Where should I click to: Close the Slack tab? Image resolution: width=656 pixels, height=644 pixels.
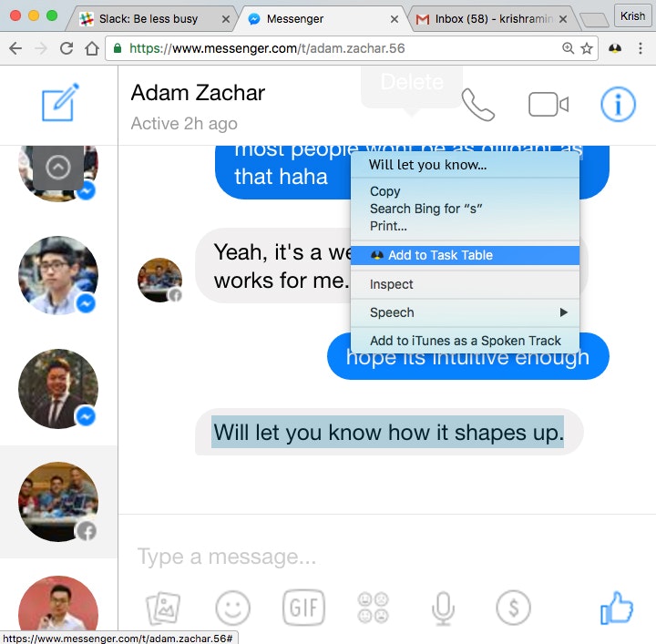click(226, 19)
